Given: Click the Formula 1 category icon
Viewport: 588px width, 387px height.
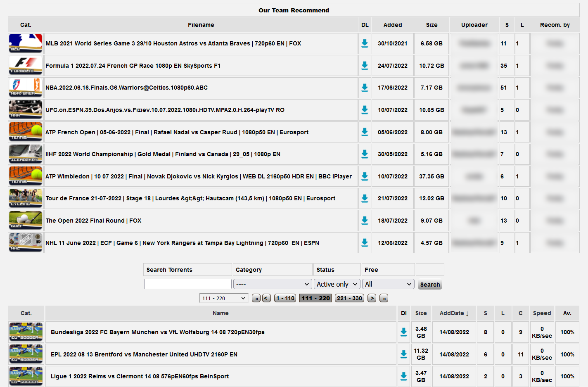Looking at the screenshot, I should [x=26, y=66].
